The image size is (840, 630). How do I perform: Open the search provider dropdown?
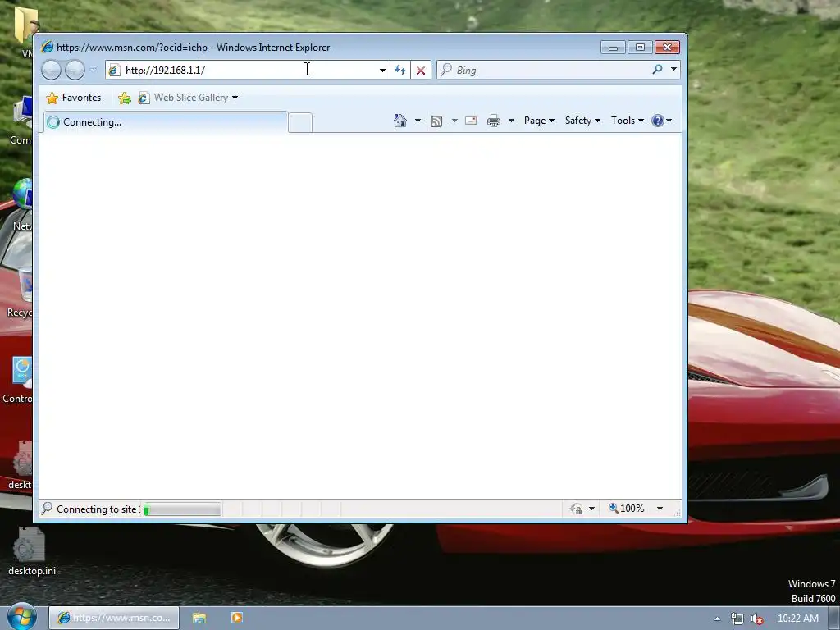pos(674,69)
